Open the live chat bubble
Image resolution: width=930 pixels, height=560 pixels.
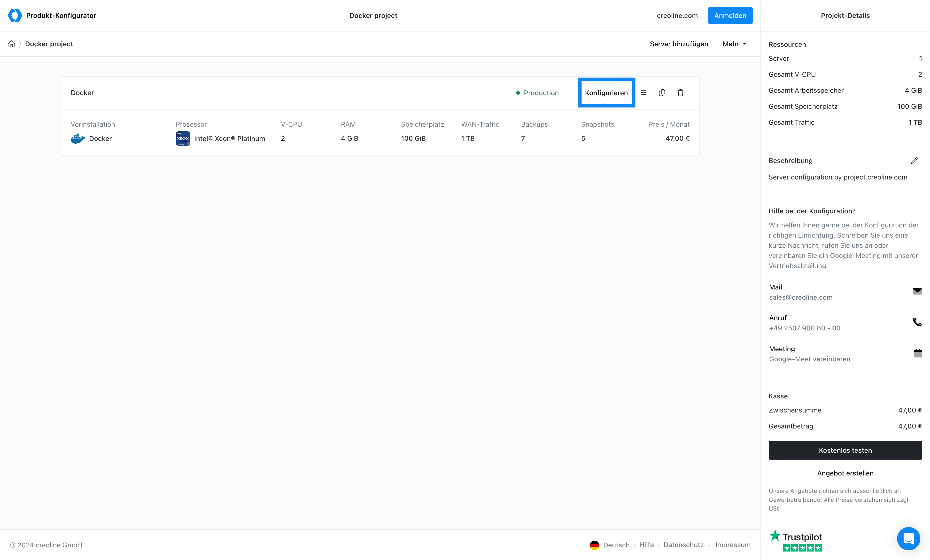[908, 538]
